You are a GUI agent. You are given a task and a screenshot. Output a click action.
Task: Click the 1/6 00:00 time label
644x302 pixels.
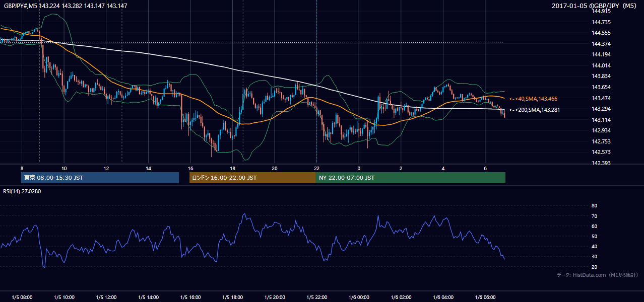click(x=359, y=297)
